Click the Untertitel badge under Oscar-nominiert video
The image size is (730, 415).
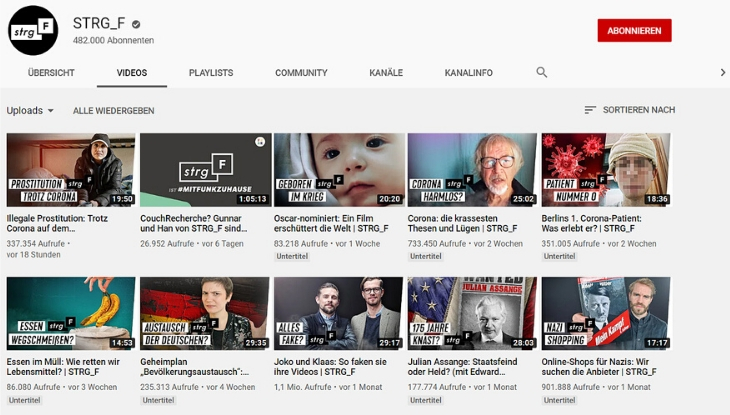coord(292,256)
